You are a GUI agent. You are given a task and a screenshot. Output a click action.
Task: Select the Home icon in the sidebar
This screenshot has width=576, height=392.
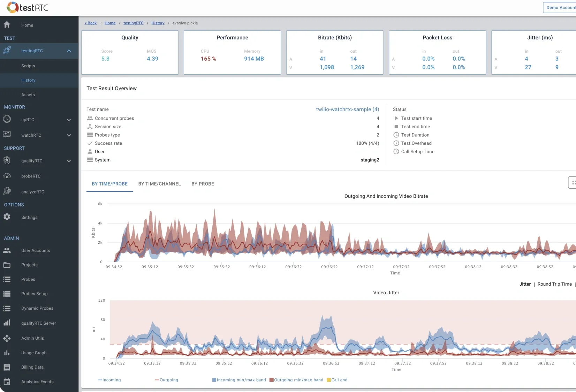tap(7, 24)
